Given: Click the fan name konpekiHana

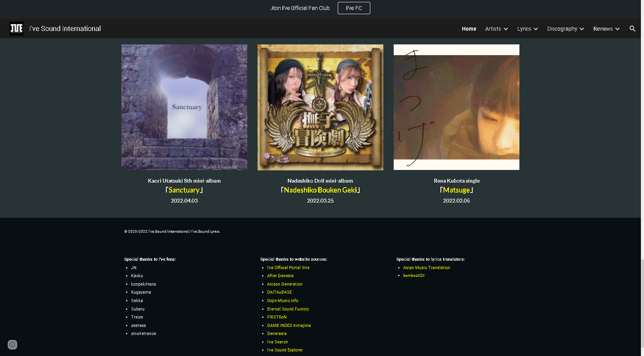Looking at the screenshot, I should coord(143,284).
